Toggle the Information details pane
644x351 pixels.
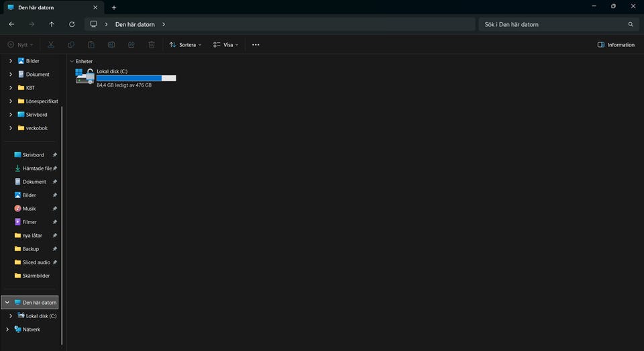(616, 45)
